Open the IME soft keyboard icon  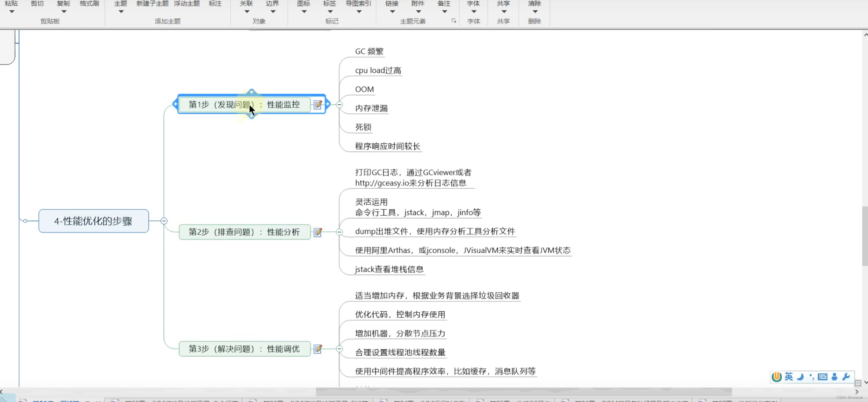pyautogui.click(x=822, y=377)
